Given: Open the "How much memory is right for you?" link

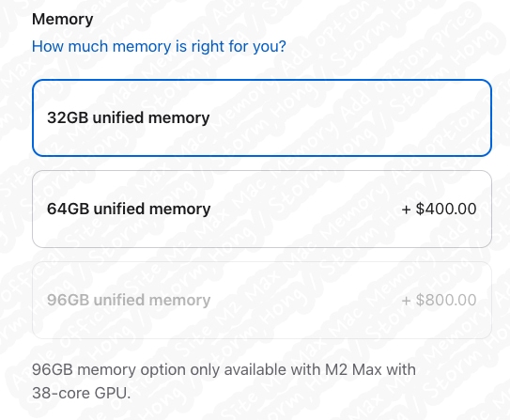Looking at the screenshot, I should coord(159,46).
